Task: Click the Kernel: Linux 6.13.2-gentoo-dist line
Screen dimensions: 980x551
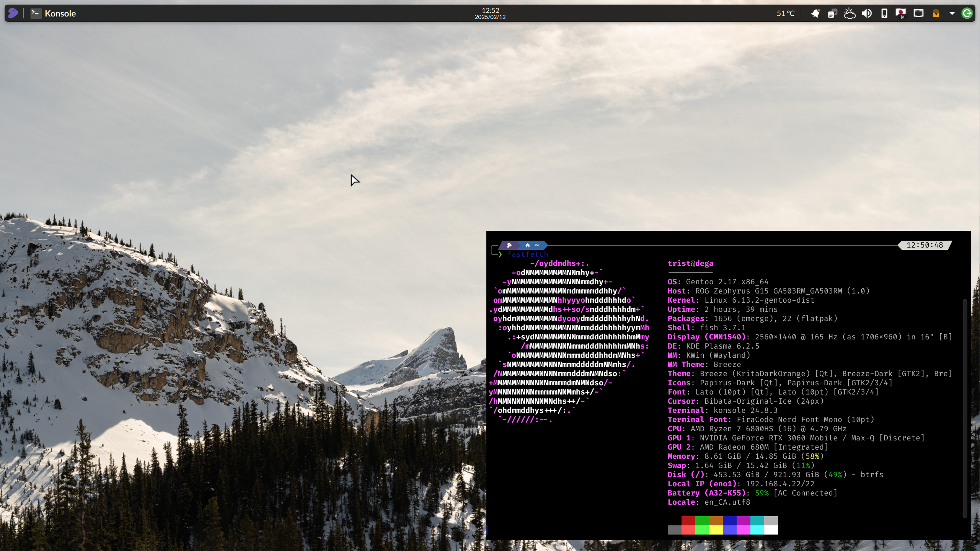Action: (x=741, y=300)
